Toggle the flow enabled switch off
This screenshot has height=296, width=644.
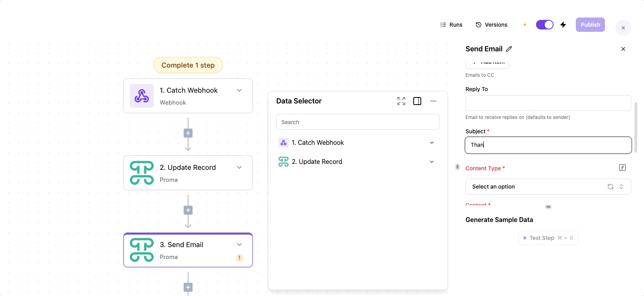544,25
